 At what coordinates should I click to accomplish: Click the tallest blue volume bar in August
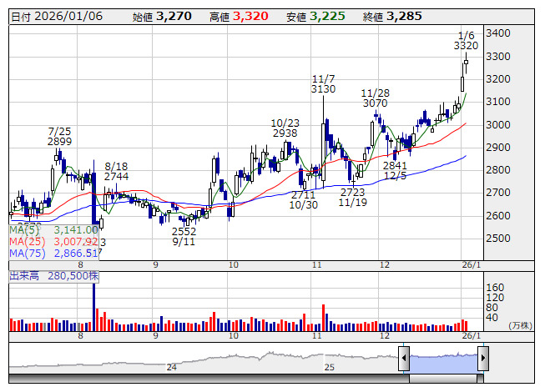tap(93, 307)
